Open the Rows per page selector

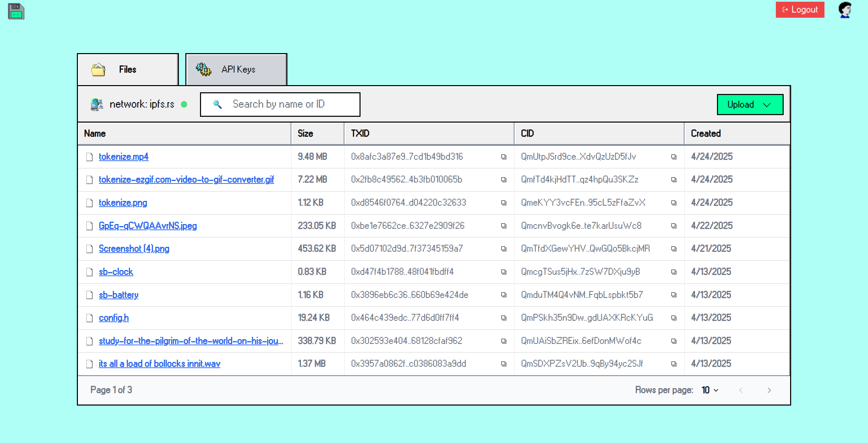point(710,390)
